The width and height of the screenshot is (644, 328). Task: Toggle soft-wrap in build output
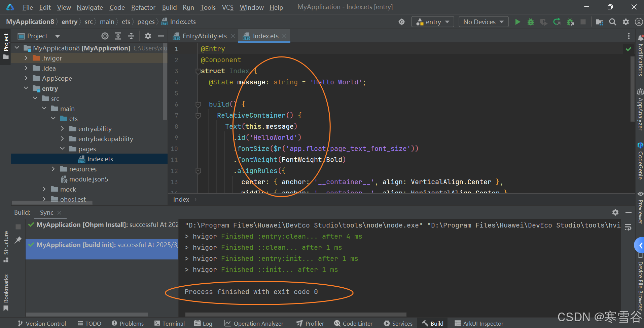pos(628,227)
